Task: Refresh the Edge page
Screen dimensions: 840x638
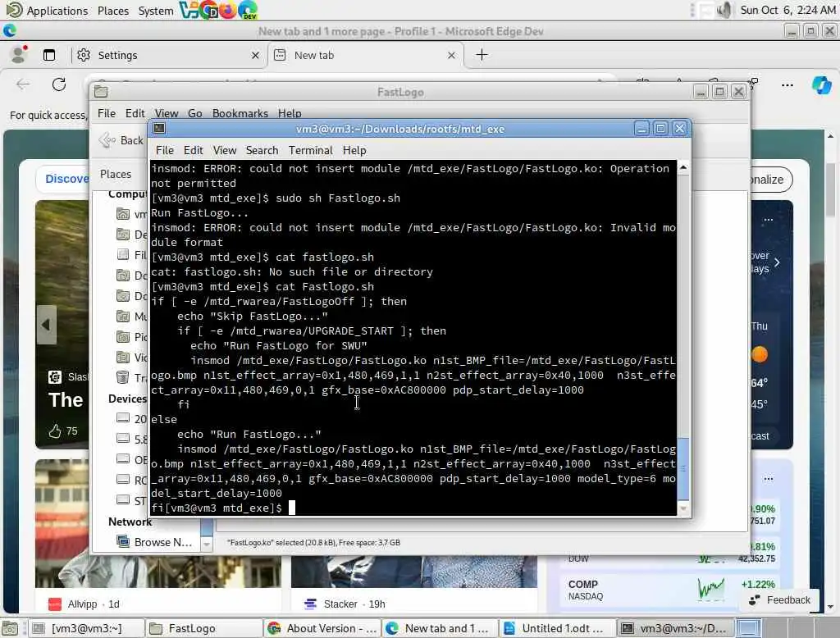Action: 59,84
